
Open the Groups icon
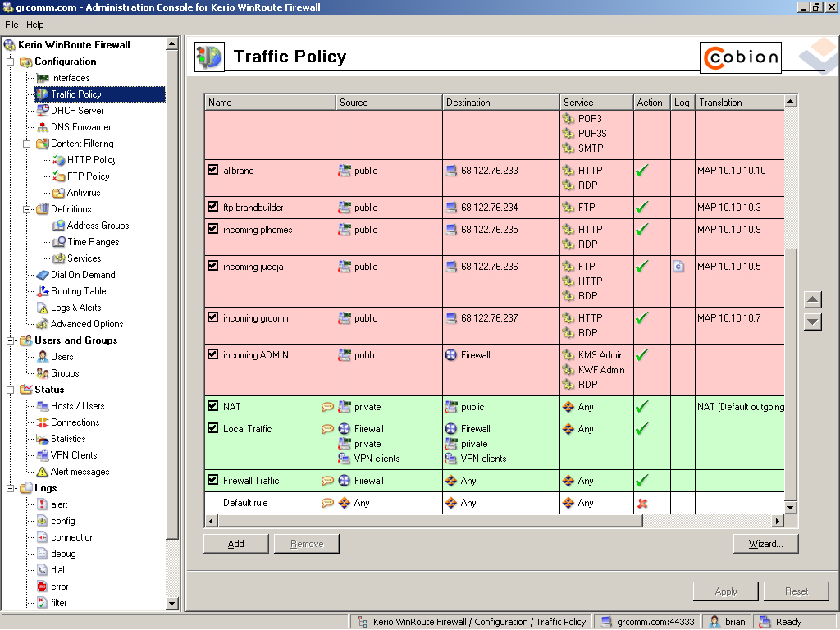(x=43, y=373)
